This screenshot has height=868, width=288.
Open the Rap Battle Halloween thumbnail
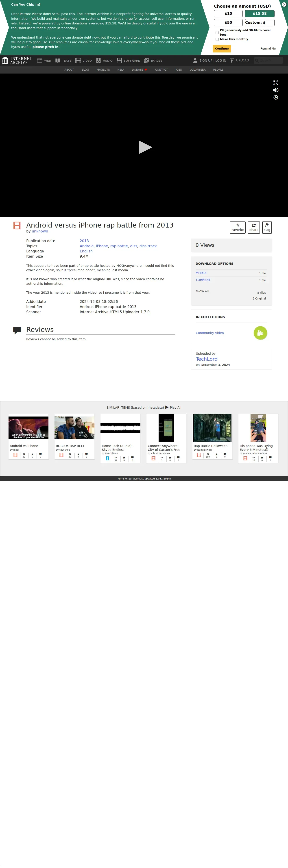pyautogui.click(x=212, y=428)
